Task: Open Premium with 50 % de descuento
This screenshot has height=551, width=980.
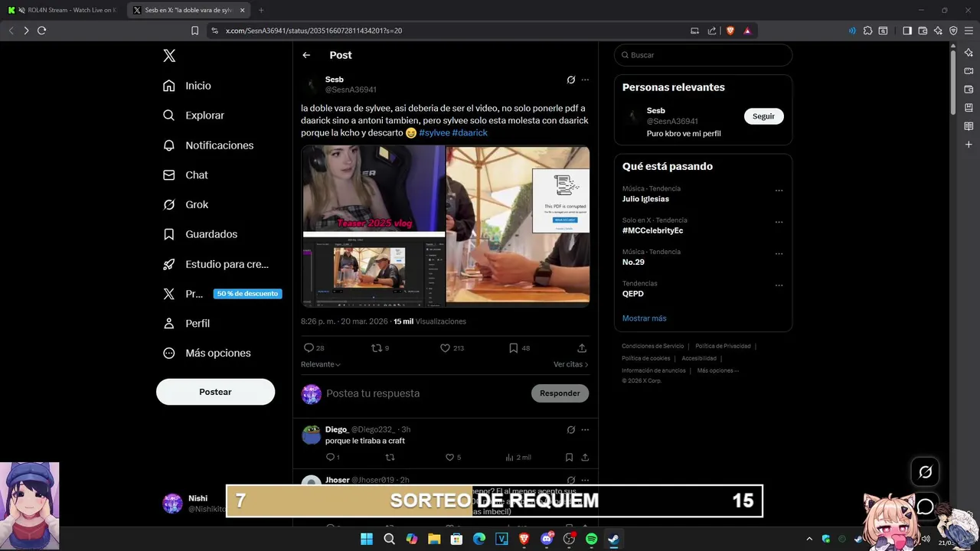Action: (x=222, y=294)
